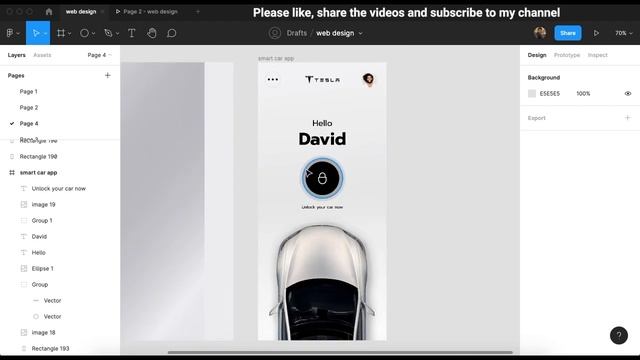Image resolution: width=640 pixels, height=360 pixels.
Task: Click the Present play button
Action: (596, 33)
